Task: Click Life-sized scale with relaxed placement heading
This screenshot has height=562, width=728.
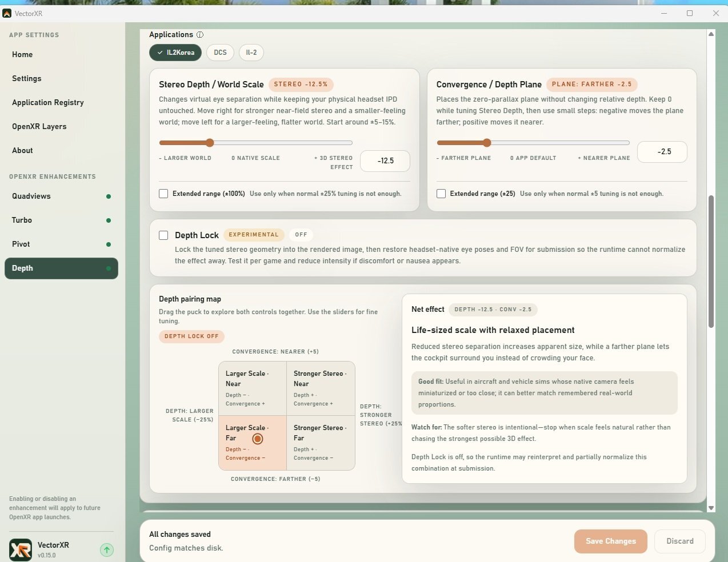Action: point(493,330)
